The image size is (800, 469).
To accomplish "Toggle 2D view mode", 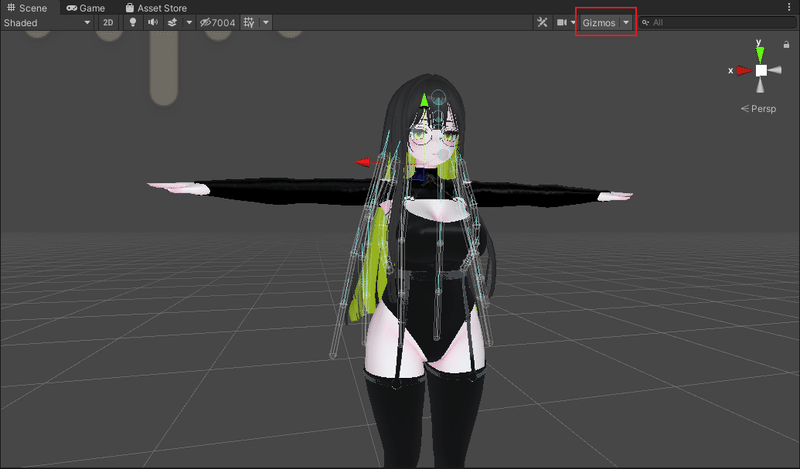I will (x=108, y=22).
